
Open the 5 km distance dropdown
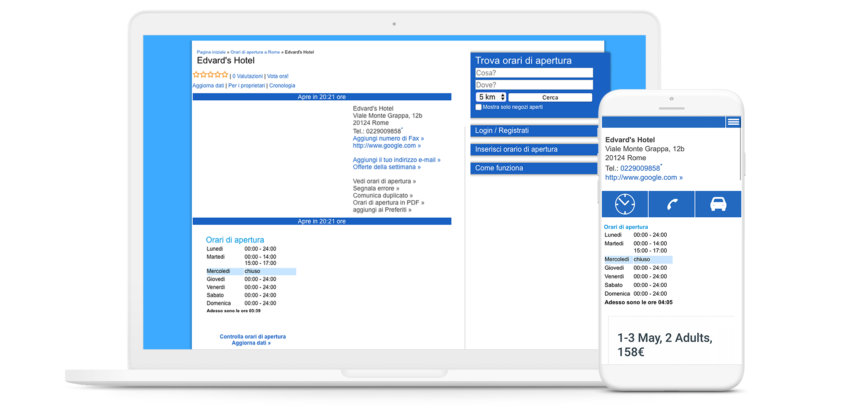click(x=491, y=97)
